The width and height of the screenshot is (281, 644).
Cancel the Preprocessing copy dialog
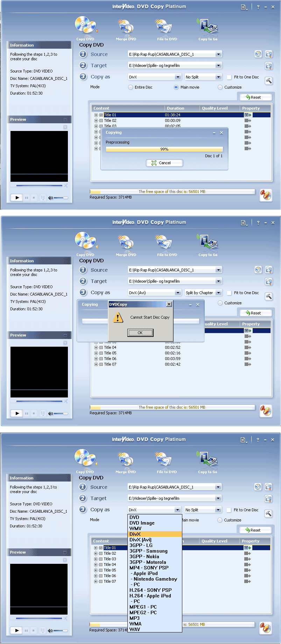pos(164,163)
